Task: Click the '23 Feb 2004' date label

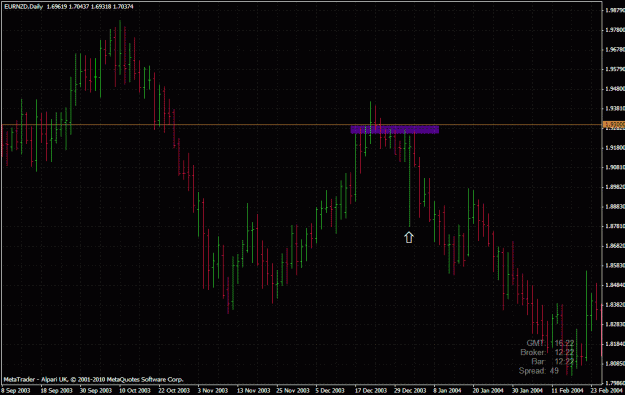Action: [606, 390]
